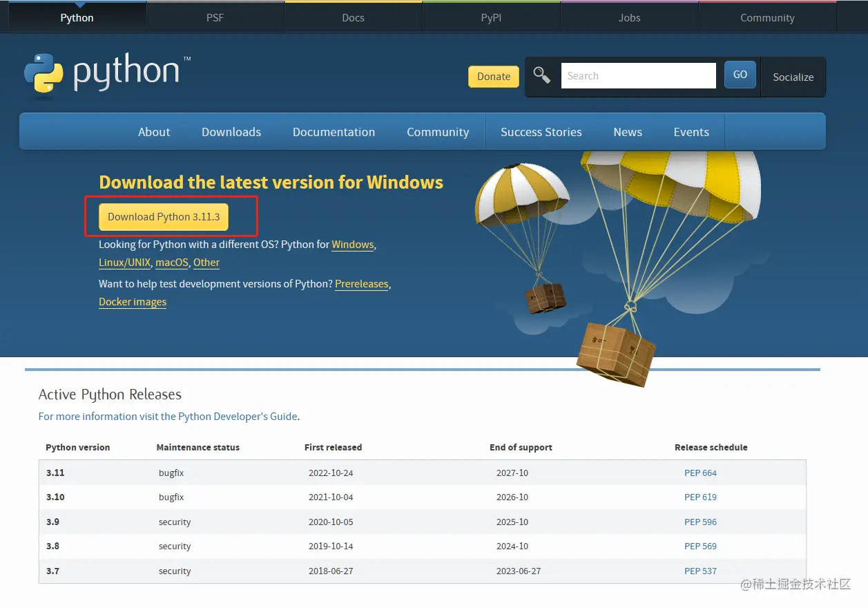Open the Documentation navigation menu

pos(334,132)
